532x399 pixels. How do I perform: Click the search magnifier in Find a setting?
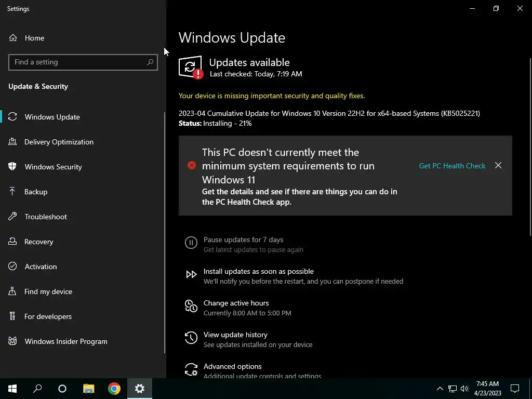pyautogui.click(x=150, y=62)
